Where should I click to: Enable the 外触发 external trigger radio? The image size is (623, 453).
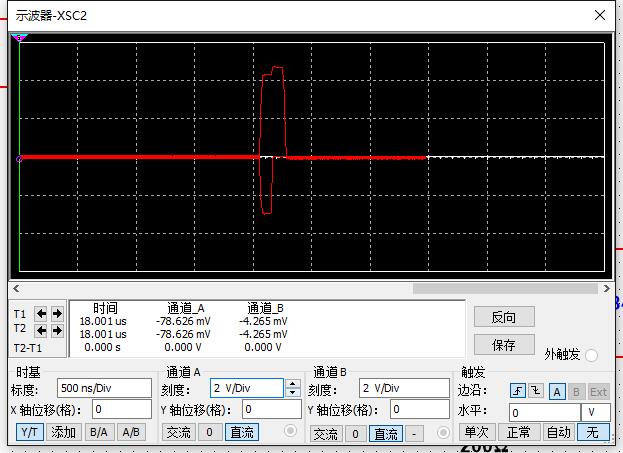(591, 355)
